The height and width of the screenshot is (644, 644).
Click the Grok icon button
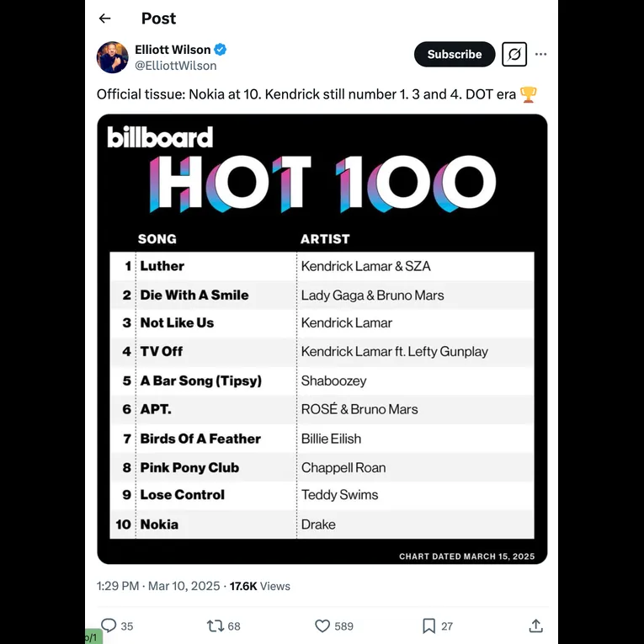click(514, 55)
